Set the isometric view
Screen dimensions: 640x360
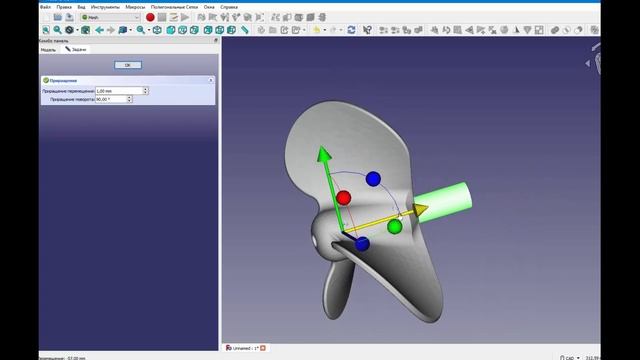coord(157,30)
